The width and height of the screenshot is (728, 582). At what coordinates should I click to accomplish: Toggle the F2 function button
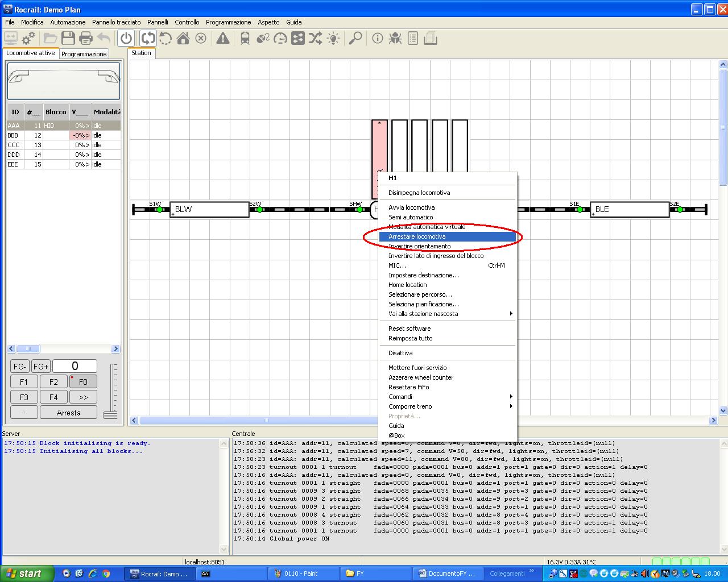tap(53, 382)
